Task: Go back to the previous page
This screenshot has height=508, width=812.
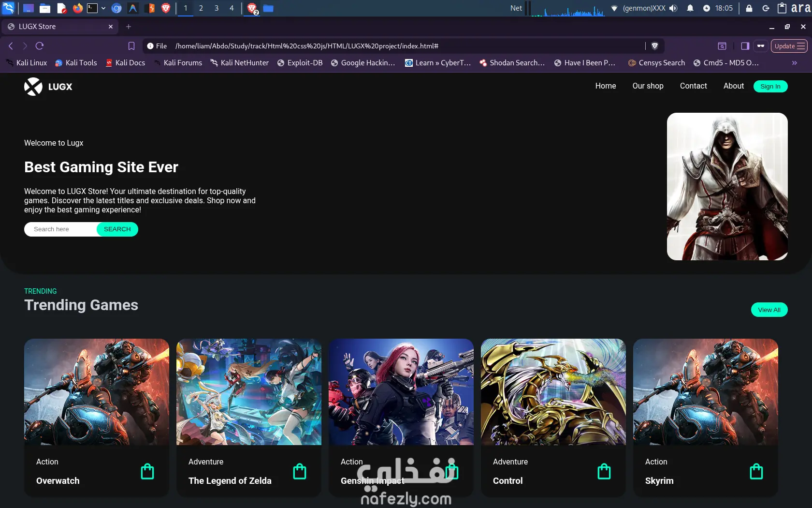Action: (x=11, y=46)
